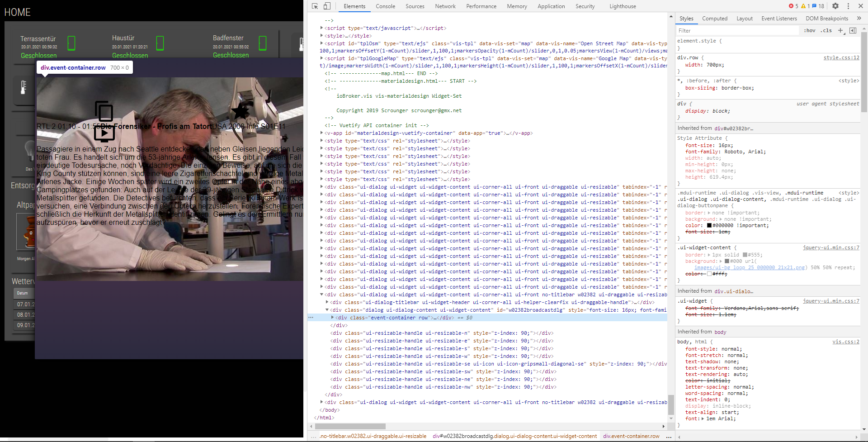Expand the script type text/javascript node

(x=322, y=28)
